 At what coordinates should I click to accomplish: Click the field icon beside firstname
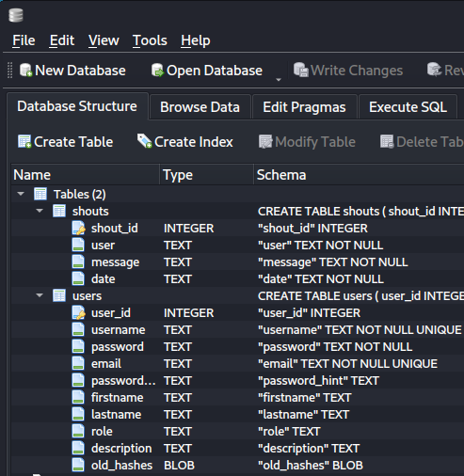tap(78, 397)
